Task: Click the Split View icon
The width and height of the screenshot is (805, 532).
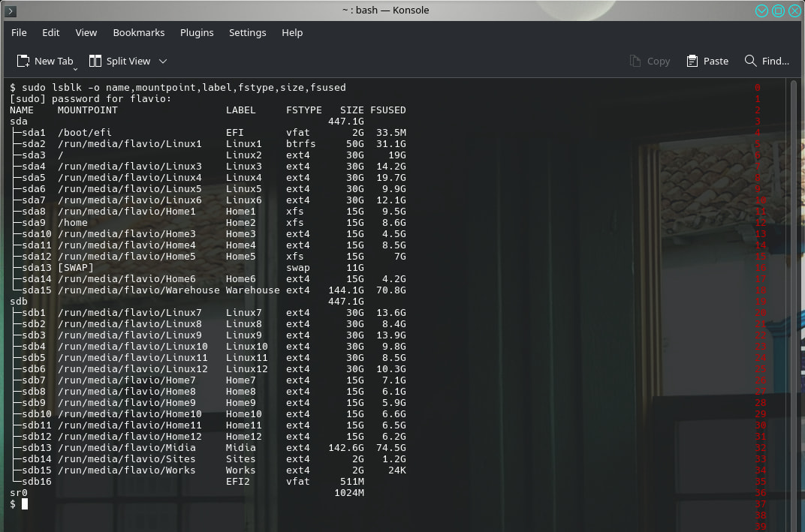Action: pos(95,61)
